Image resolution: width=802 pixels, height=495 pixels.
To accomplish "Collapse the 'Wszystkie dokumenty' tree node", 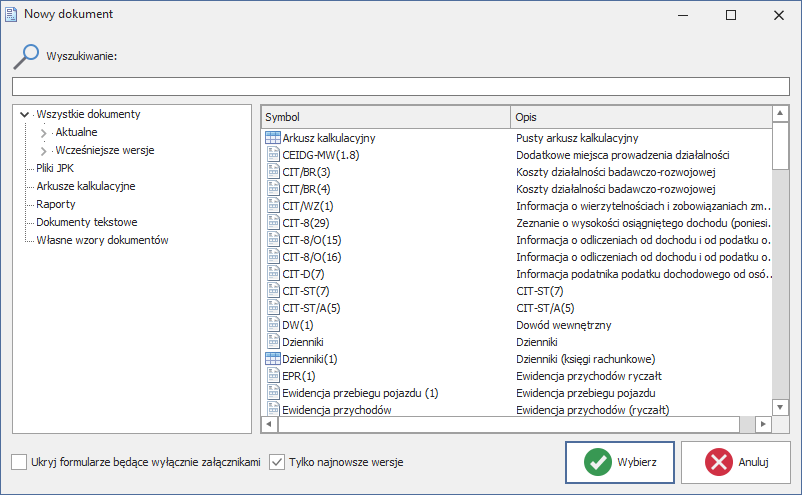I will (x=24, y=115).
